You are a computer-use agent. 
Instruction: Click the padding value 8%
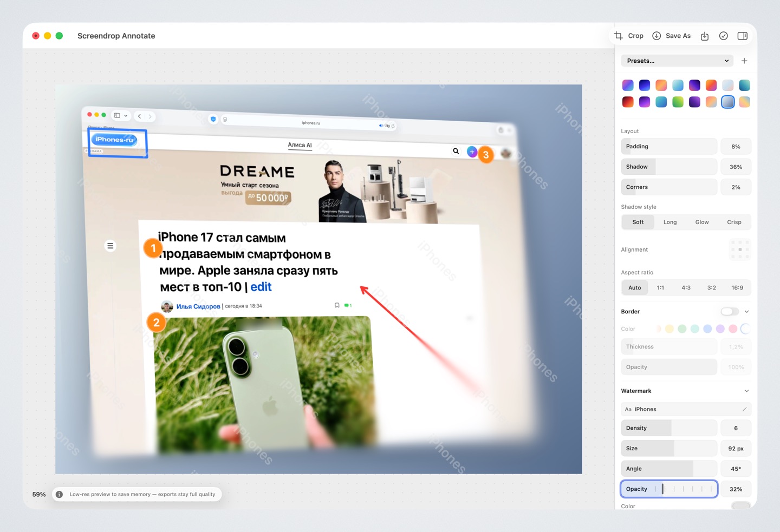tap(736, 146)
